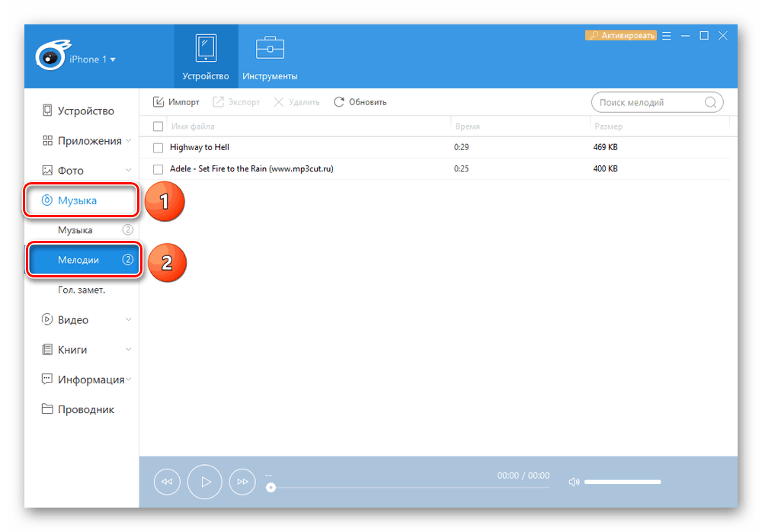The image size is (762, 532).
Task: Click the Импорт button
Action: [x=176, y=102]
